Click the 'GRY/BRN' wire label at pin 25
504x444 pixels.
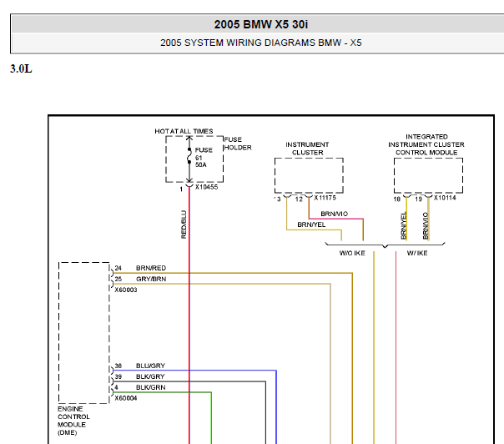tap(151, 279)
